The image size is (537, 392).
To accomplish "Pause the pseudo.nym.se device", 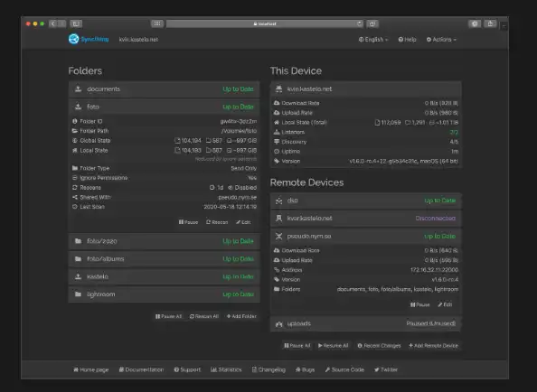I will click(x=419, y=304).
